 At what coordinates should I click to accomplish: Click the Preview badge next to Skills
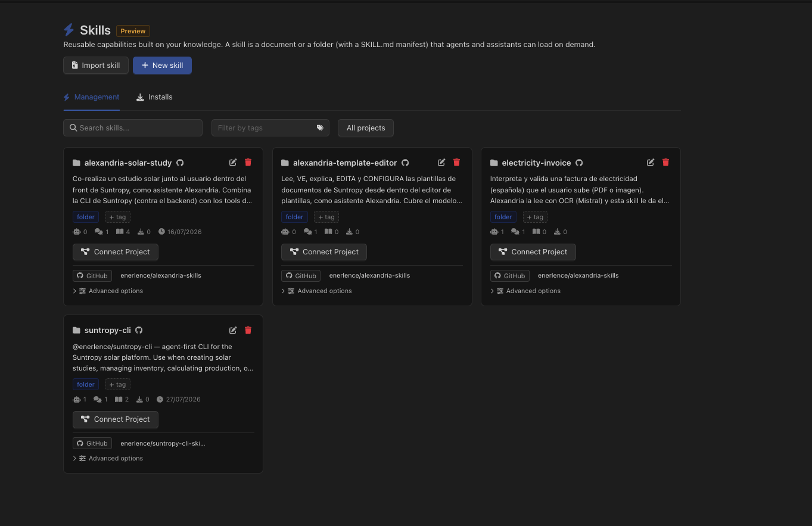(x=133, y=31)
